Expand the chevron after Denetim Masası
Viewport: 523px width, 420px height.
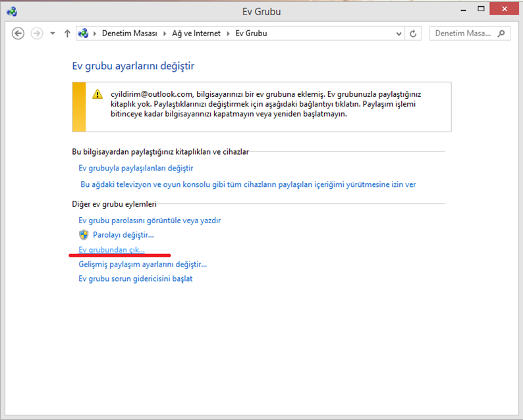pos(165,34)
